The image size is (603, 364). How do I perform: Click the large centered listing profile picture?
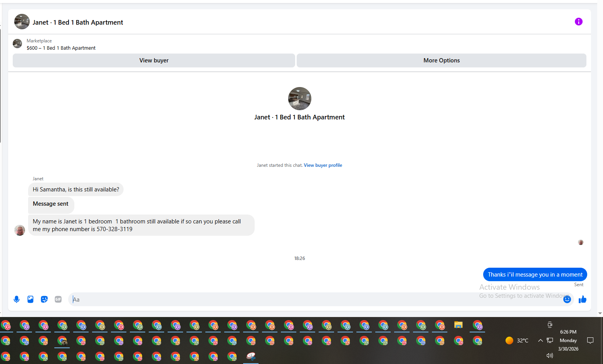tap(300, 99)
